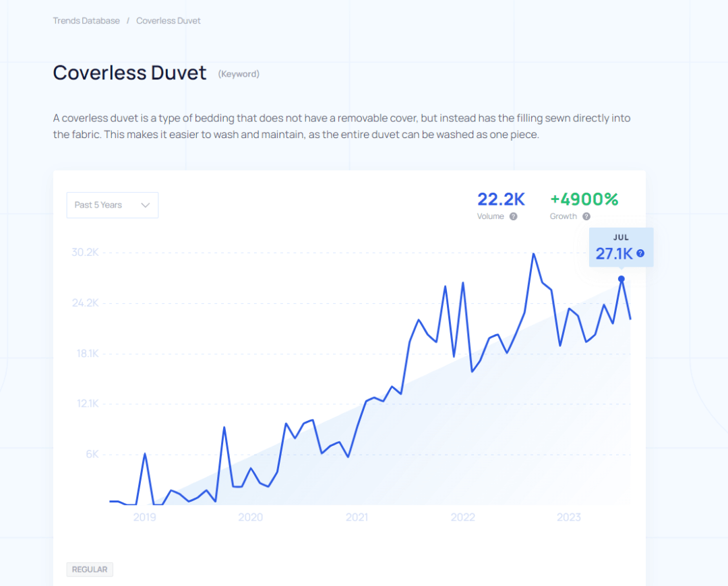728x586 pixels.
Task: Select the highlighted JUL data point on the chart
Action: pyautogui.click(x=621, y=279)
